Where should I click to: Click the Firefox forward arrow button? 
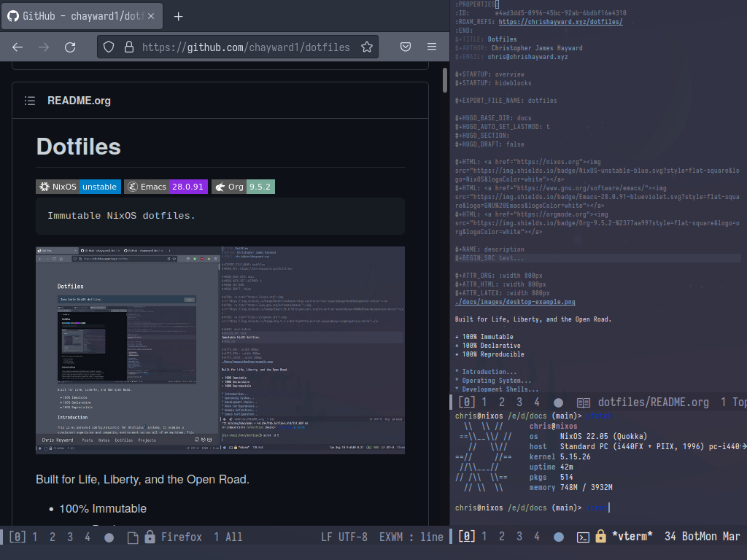click(44, 47)
